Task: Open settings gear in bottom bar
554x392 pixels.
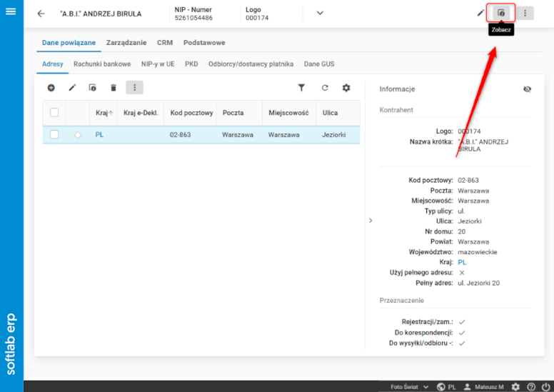Action: [x=515, y=387]
